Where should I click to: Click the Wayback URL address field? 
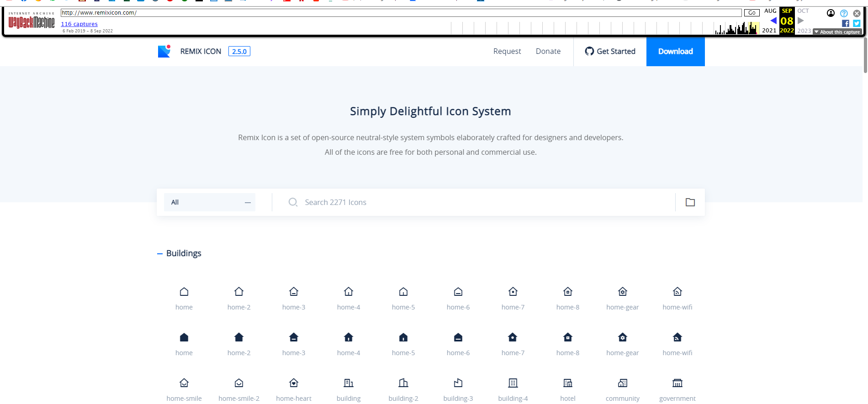point(401,13)
